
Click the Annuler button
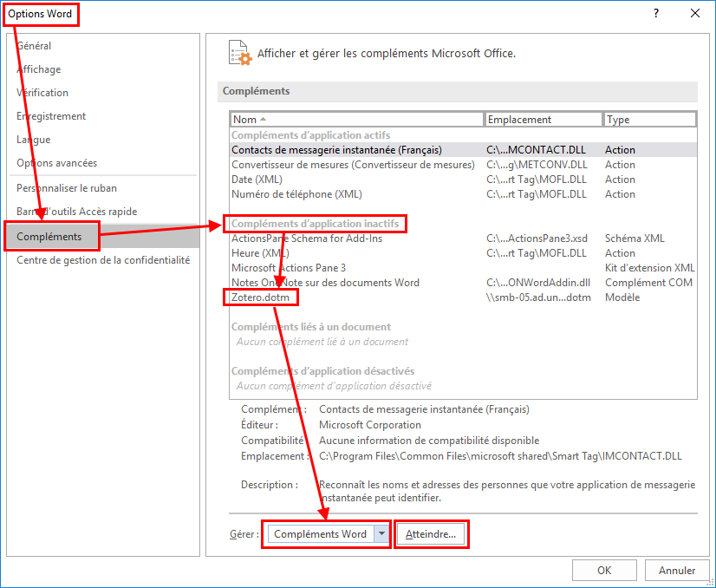pos(677,570)
